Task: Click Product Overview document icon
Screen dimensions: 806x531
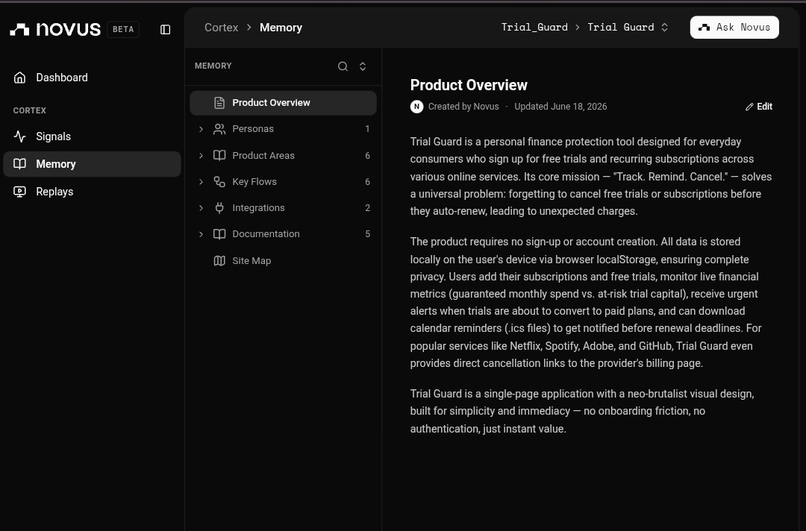Action: coord(219,103)
